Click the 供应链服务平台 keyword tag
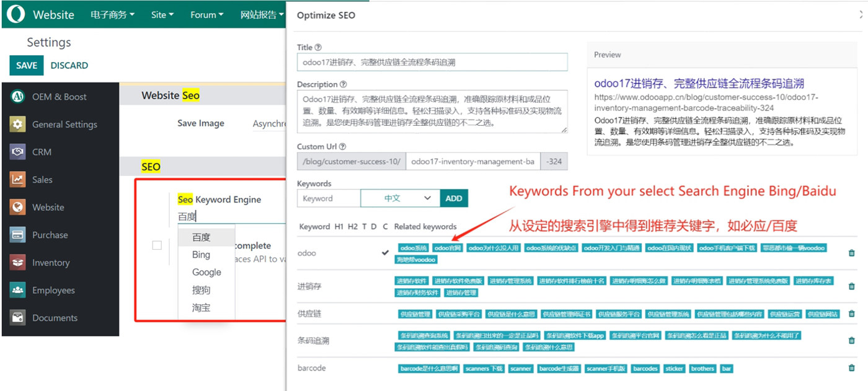Screen dimensions: 868x391 click(x=619, y=314)
